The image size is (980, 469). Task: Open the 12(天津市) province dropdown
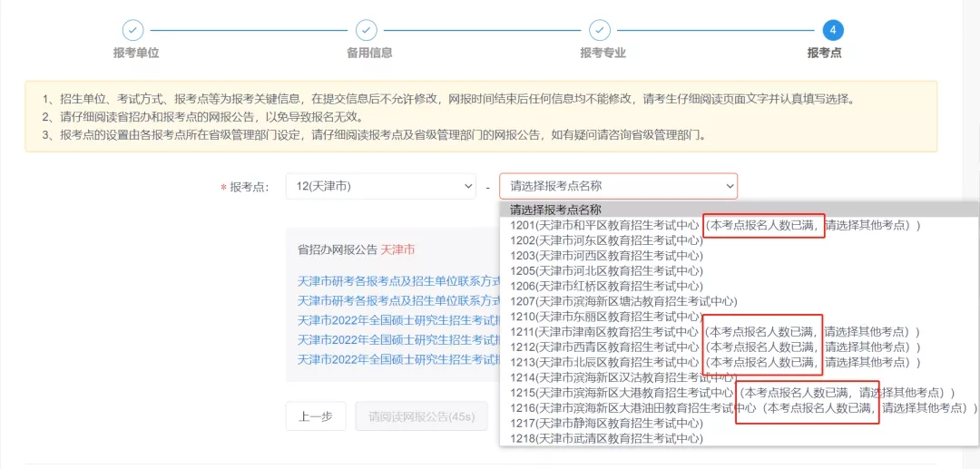(x=380, y=186)
